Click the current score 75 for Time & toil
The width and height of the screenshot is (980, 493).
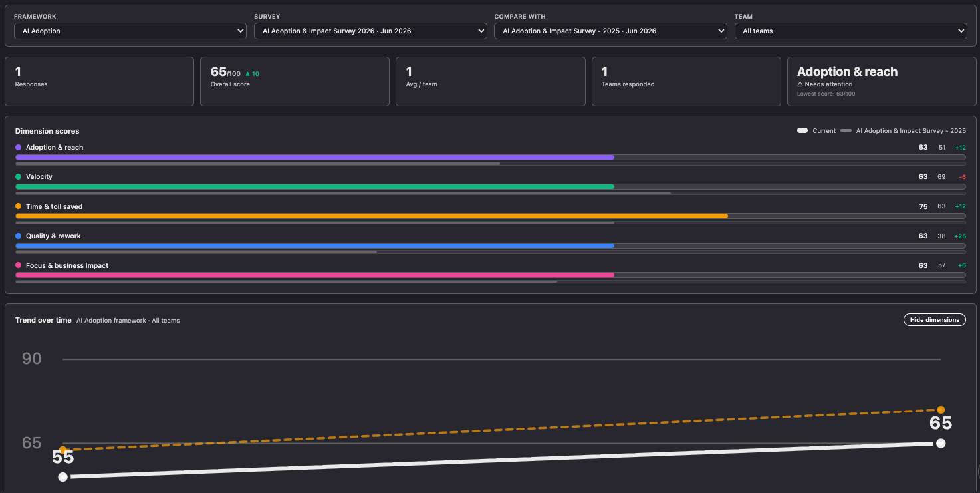(x=923, y=206)
